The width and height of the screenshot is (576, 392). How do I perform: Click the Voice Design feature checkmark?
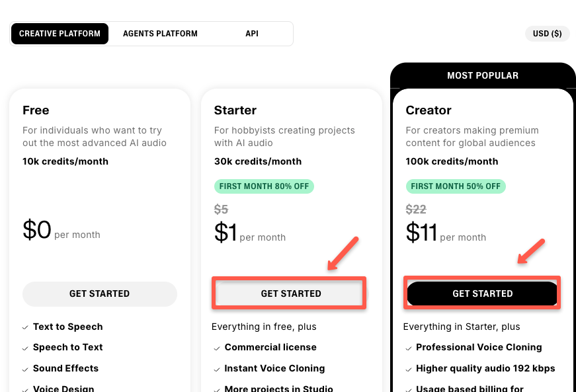[x=24, y=389]
